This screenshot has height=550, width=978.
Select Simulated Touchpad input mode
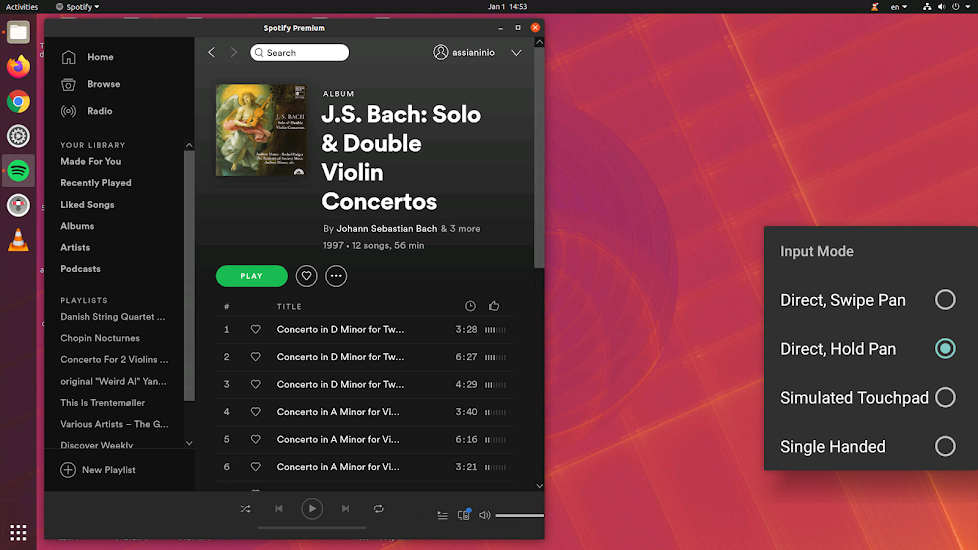click(946, 397)
